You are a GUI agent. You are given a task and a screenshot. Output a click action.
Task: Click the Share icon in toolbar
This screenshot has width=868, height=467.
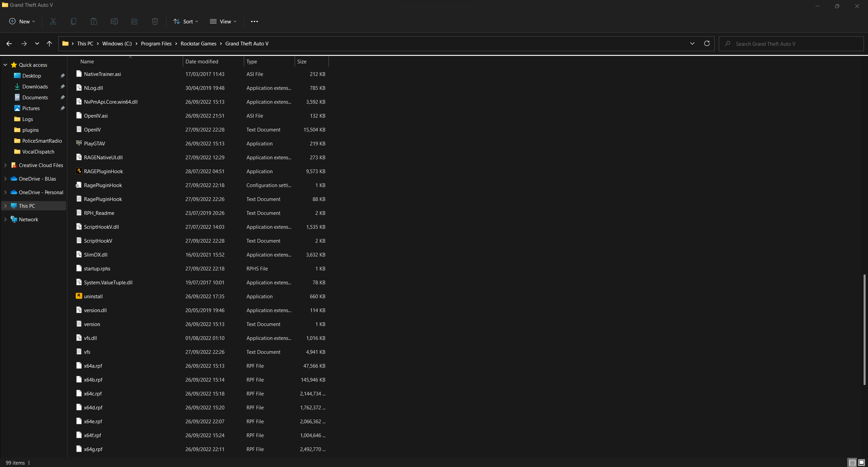point(135,21)
